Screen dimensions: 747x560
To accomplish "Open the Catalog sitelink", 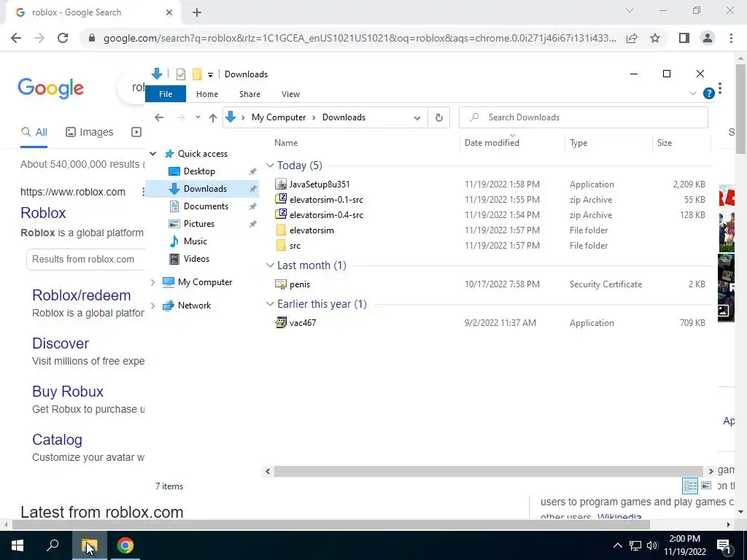I will 57,440.
